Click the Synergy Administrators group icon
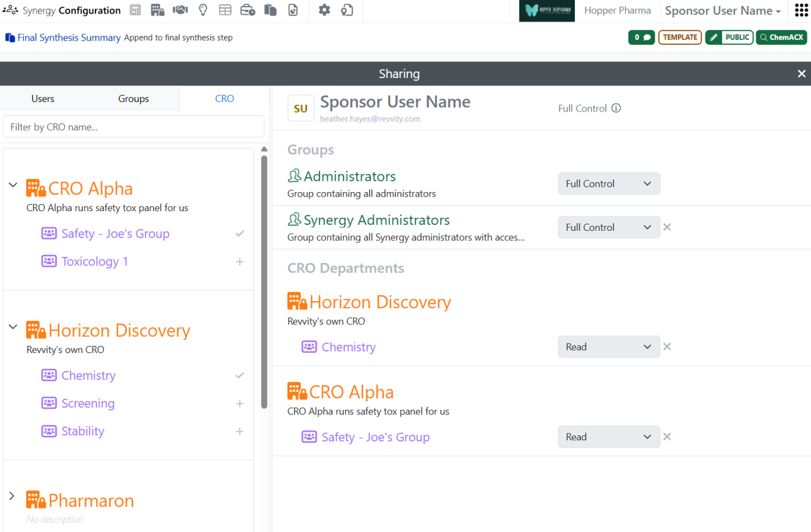This screenshot has height=532, width=811. [295, 220]
